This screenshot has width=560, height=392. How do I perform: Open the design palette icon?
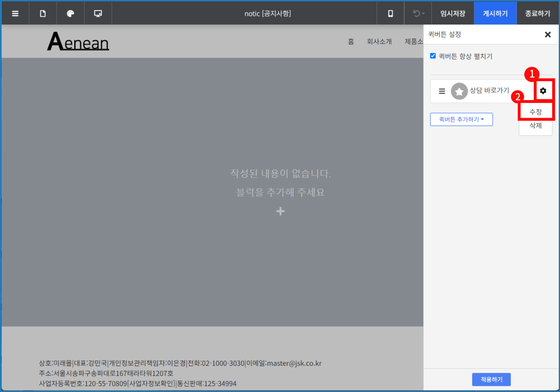click(70, 14)
